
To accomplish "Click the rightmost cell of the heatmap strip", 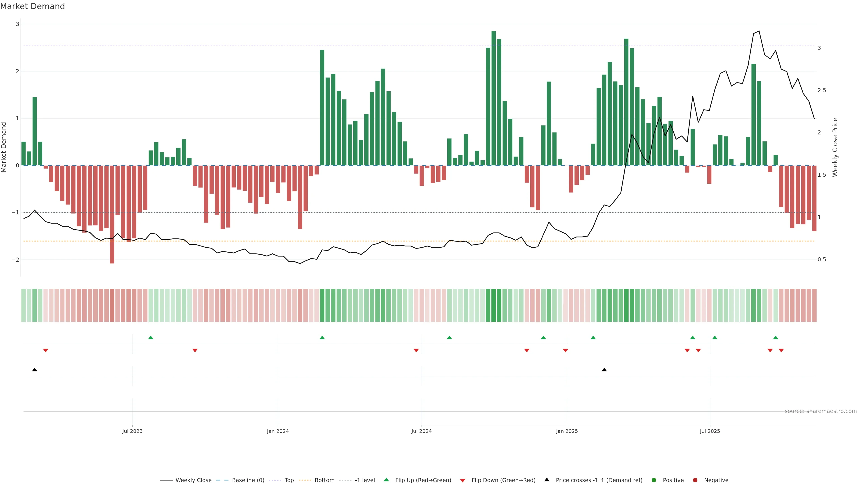I will 814,305.
